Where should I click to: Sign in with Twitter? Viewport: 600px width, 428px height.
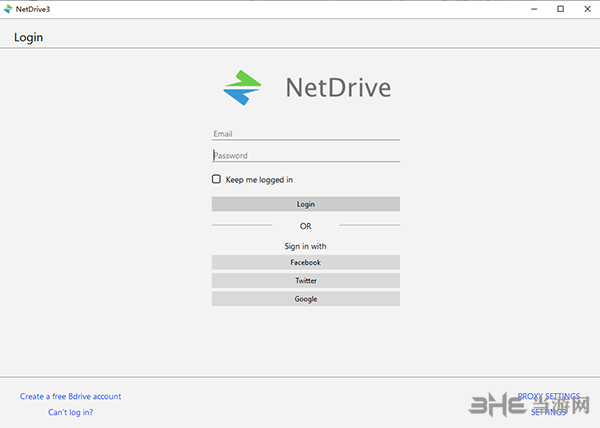click(305, 280)
